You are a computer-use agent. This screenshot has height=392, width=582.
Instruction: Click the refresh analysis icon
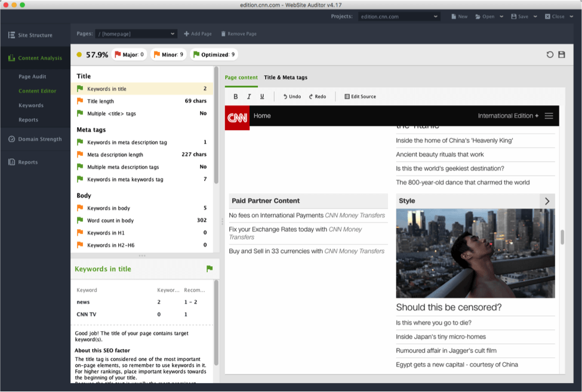click(x=550, y=55)
